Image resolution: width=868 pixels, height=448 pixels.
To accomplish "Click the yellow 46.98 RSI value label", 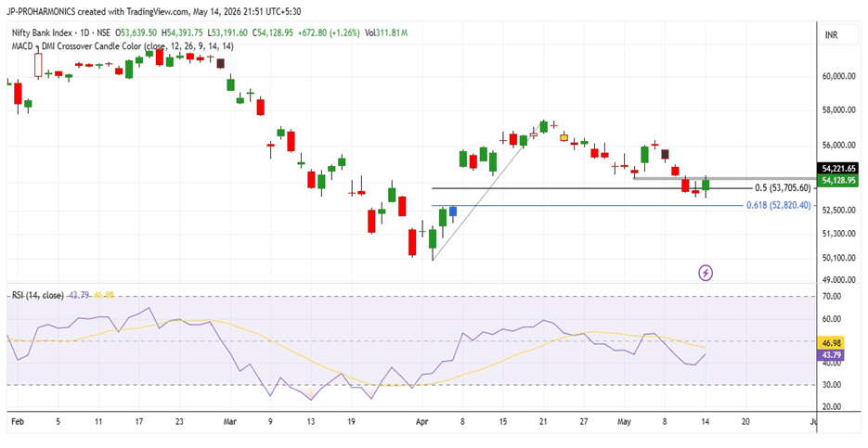I will tap(832, 343).
